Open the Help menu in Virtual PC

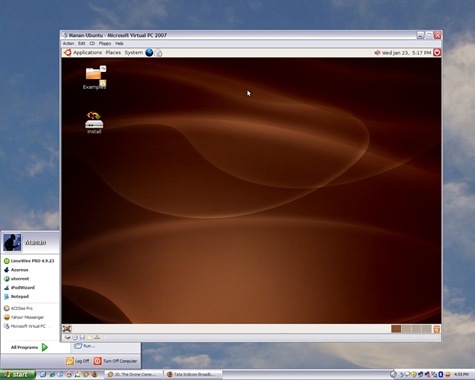pos(119,43)
